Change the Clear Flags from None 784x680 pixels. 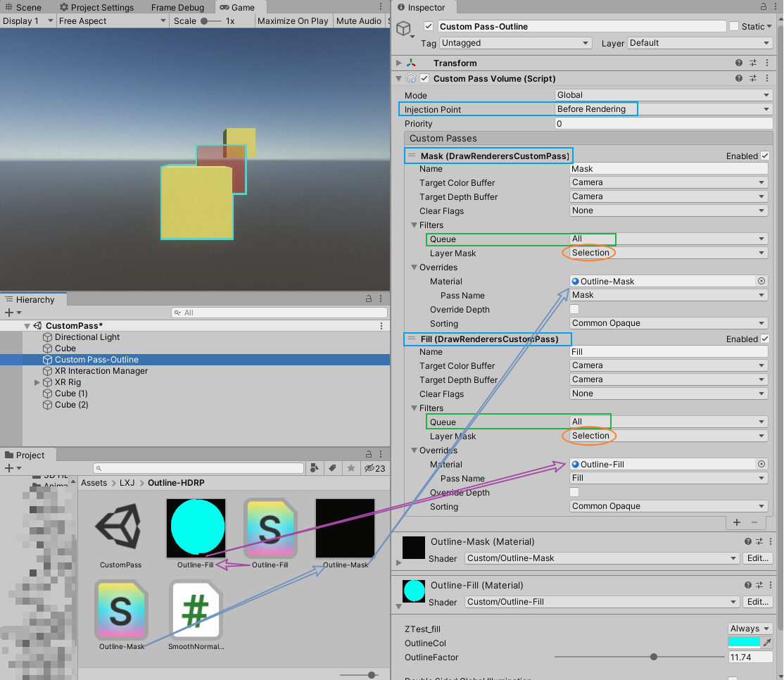pyautogui.click(x=669, y=210)
